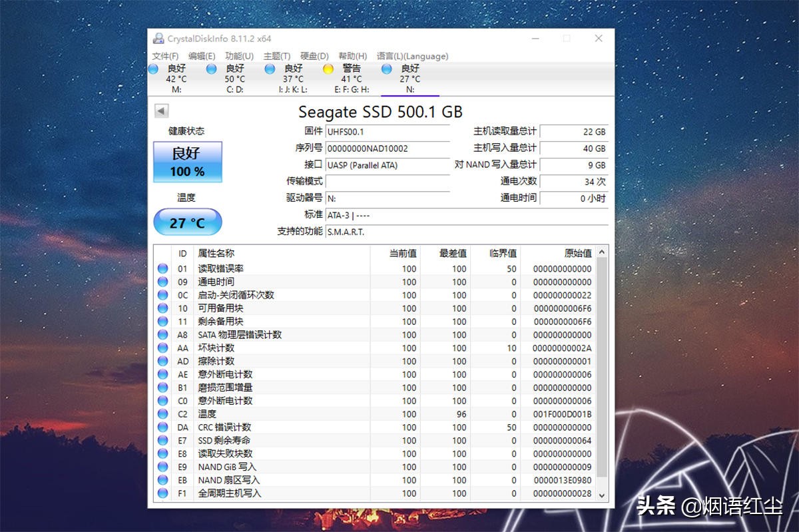
Task: Select drive C:D: 良好 status icon
Action: click(x=212, y=69)
